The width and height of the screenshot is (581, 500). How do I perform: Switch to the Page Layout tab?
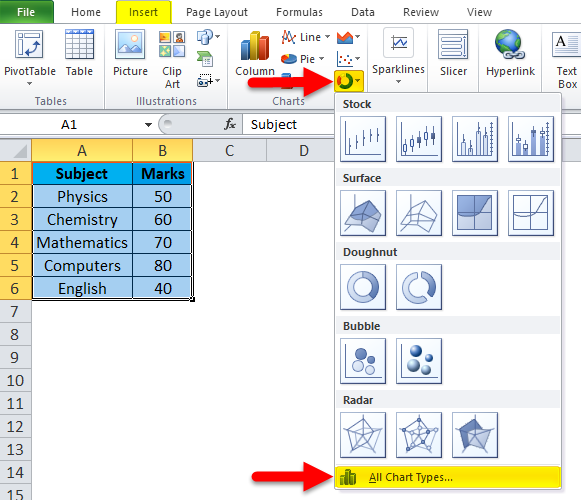click(x=217, y=12)
